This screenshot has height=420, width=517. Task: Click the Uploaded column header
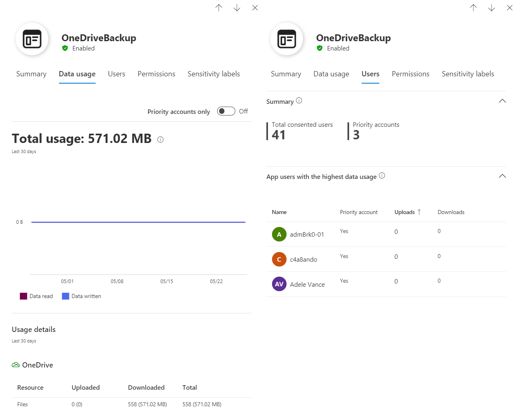coord(86,387)
